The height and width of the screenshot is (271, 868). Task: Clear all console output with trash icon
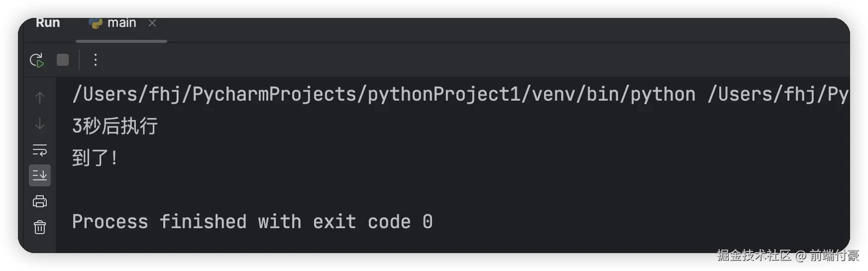[x=40, y=228]
